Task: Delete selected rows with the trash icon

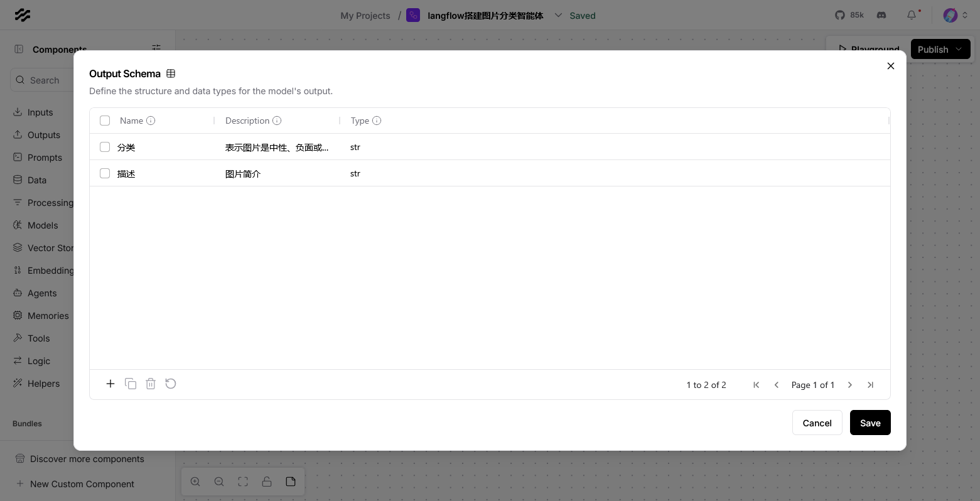Action: point(151,384)
